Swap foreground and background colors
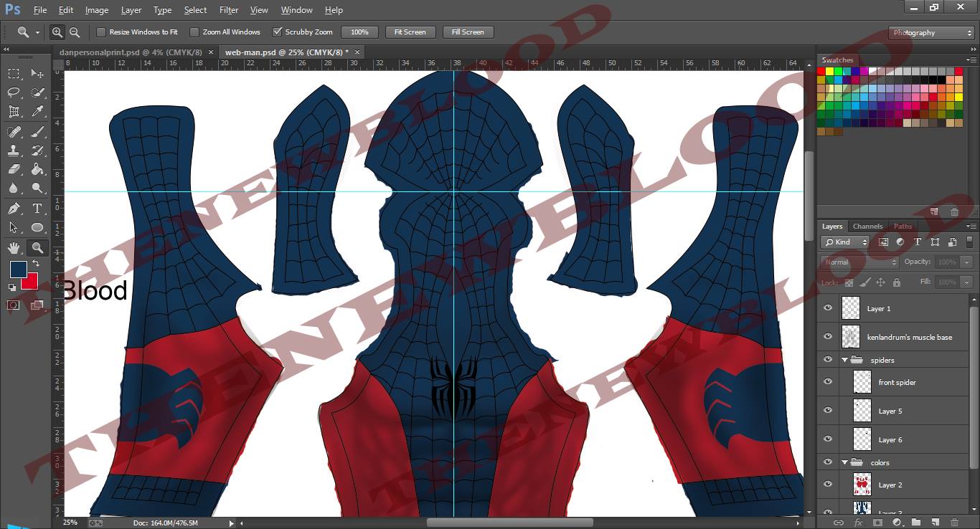This screenshot has height=529, width=980. click(x=35, y=264)
